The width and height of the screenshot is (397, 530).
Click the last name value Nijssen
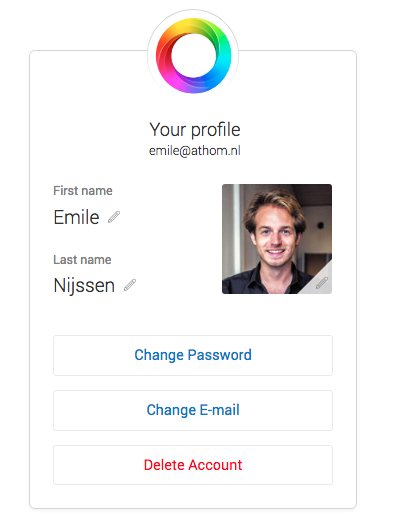pos(84,285)
